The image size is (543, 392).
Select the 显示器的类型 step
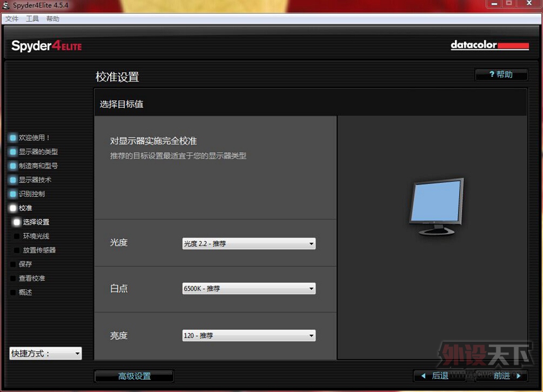coord(38,152)
